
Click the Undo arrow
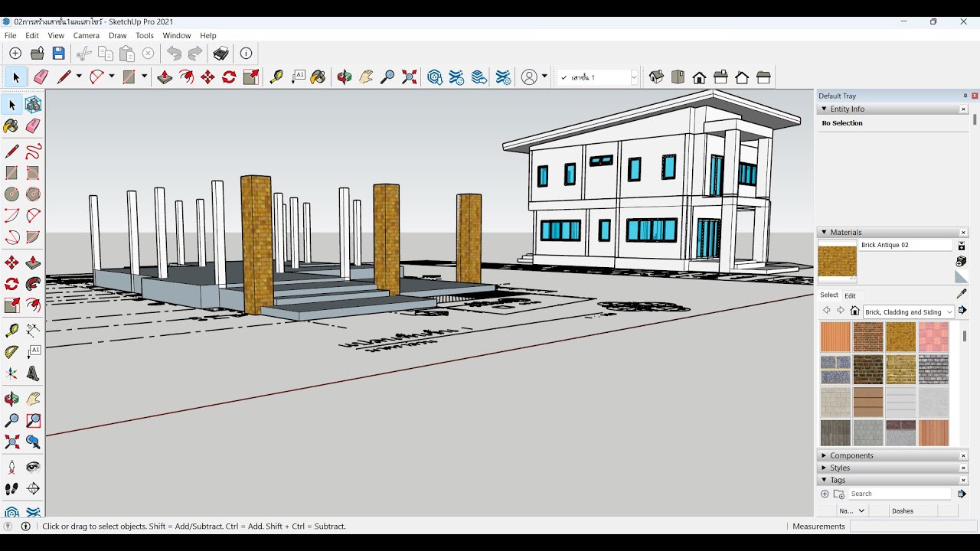coord(175,54)
